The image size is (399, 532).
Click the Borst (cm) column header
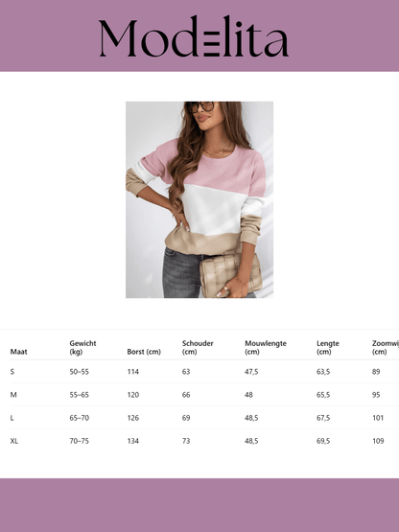(x=144, y=352)
